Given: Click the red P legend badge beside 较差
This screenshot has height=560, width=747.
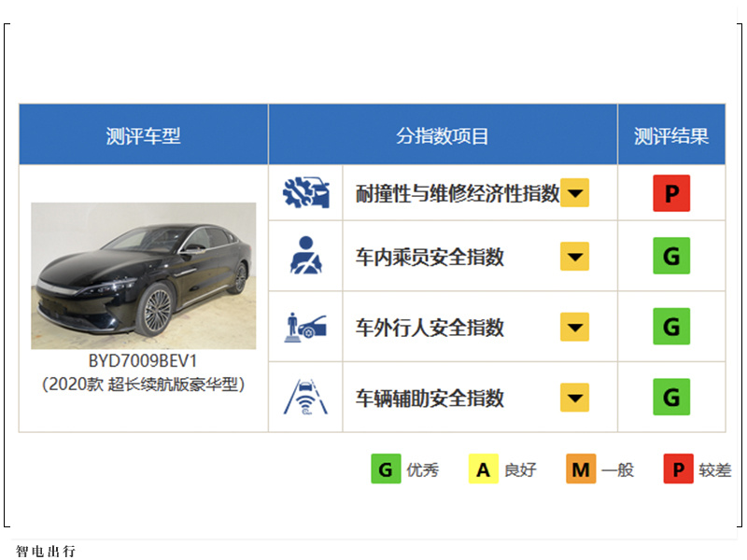Looking at the screenshot, I should (679, 469).
